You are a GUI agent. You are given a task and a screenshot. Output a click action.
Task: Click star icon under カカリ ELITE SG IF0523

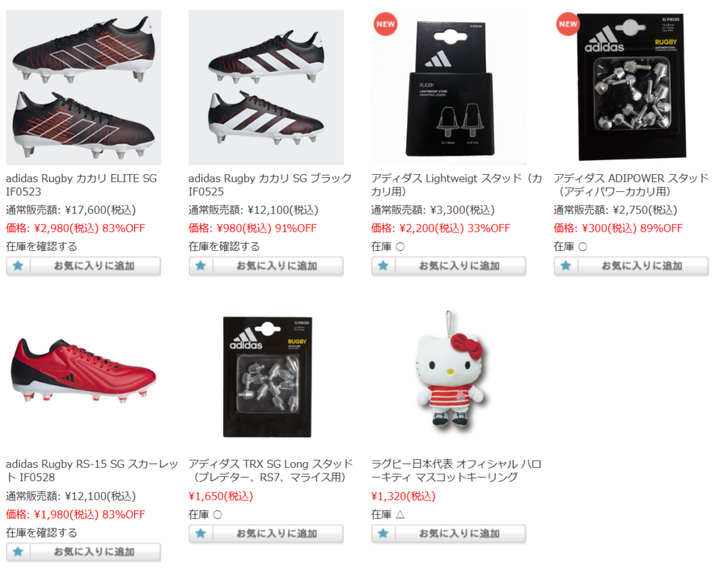pos(18,266)
